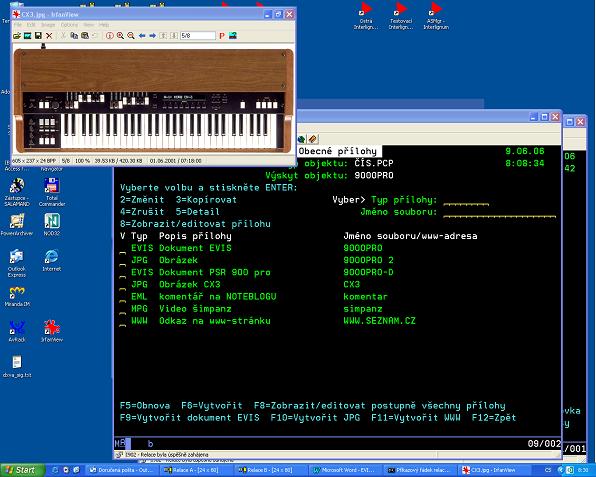Click the NOD32 desktop icon
This screenshot has width=596, height=477.
52,225
